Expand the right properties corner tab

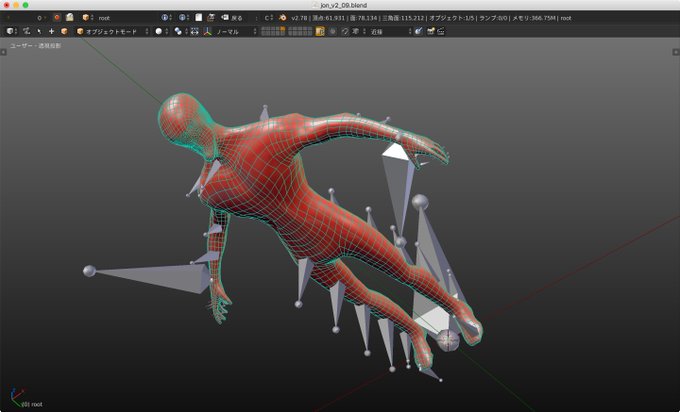click(676, 52)
